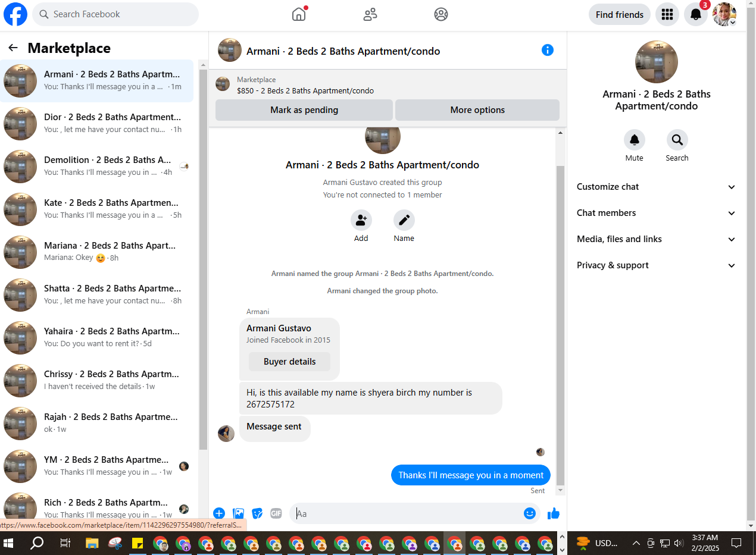Click Find friends button

point(620,14)
